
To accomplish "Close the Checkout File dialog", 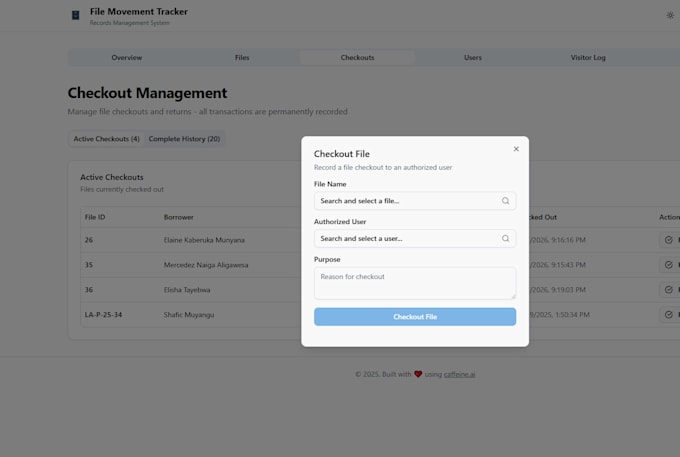I will [x=516, y=149].
